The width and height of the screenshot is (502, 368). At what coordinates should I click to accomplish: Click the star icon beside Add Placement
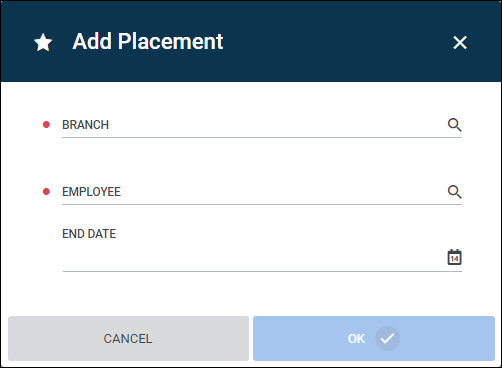[43, 43]
